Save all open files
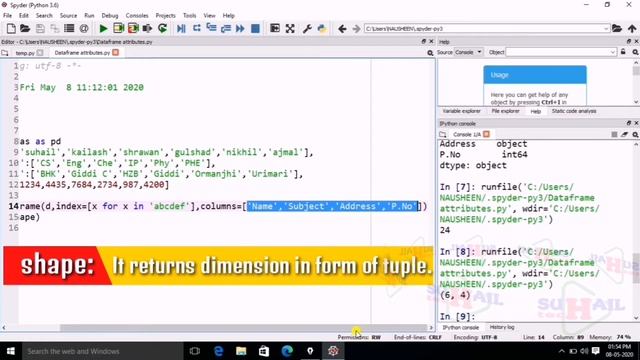 click(x=54, y=29)
